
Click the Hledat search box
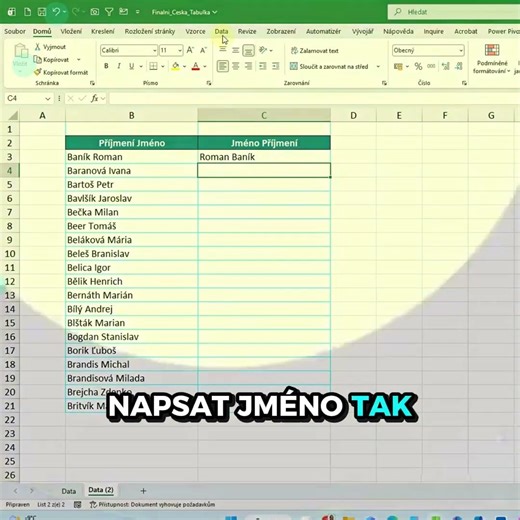click(x=454, y=12)
